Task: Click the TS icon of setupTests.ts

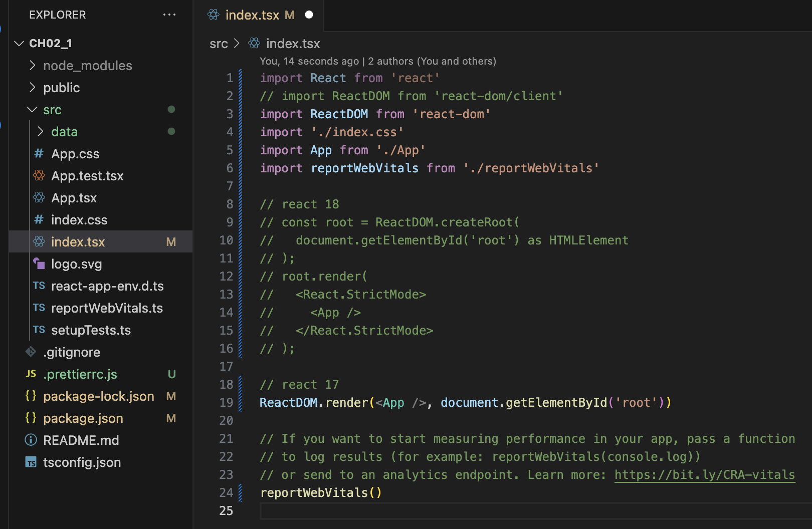Action: [39, 330]
